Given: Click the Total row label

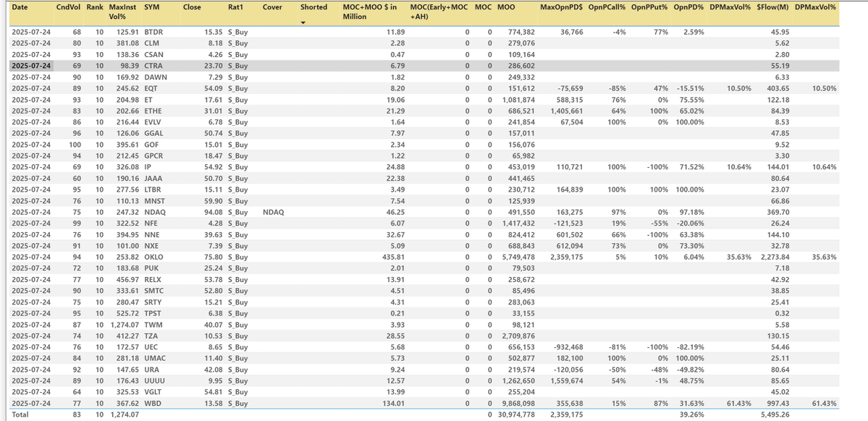Looking at the screenshot, I should pyautogui.click(x=20, y=415).
